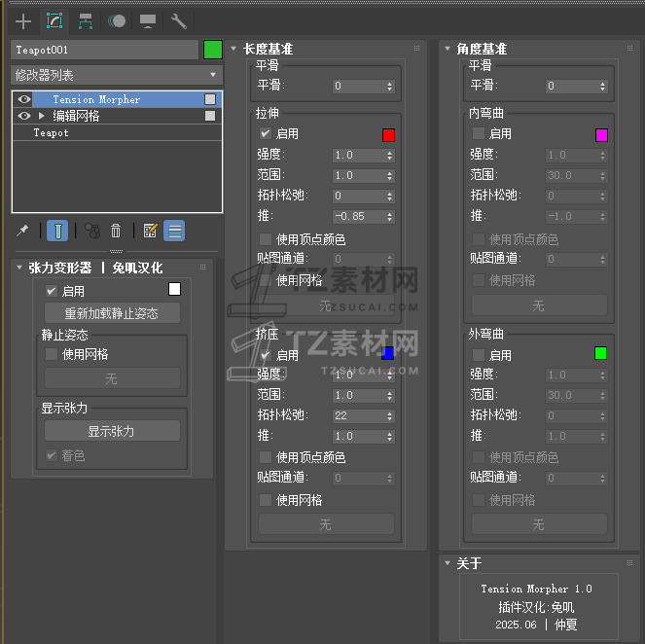Remove modifier with trash icon

(116, 231)
